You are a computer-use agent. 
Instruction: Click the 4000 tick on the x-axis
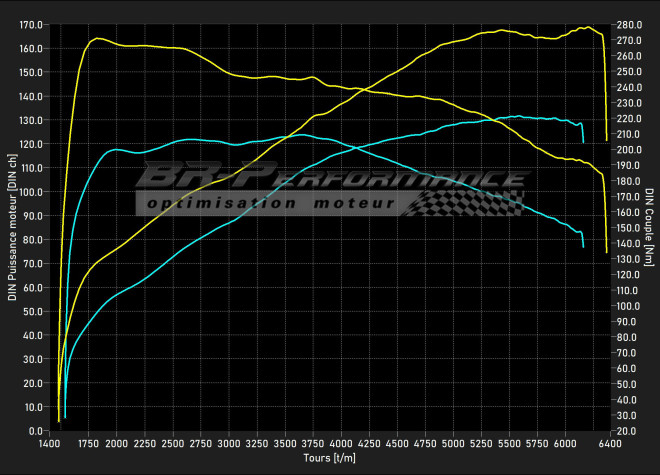pos(340,442)
